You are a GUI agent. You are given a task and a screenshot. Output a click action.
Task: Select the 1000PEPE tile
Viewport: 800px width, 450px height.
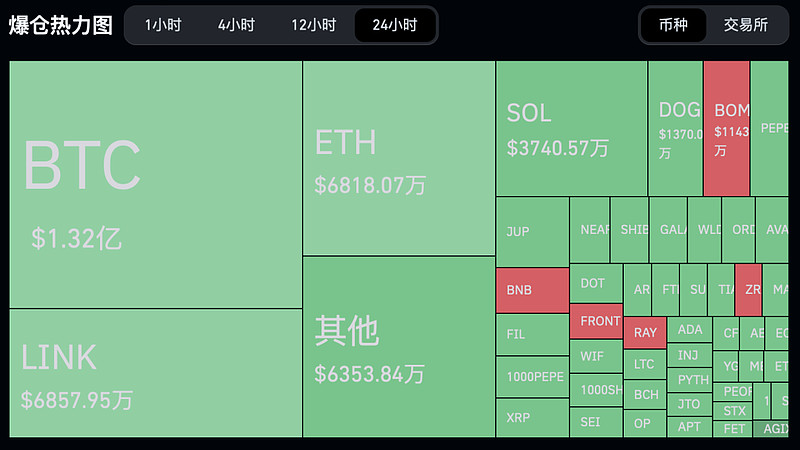[532, 377]
